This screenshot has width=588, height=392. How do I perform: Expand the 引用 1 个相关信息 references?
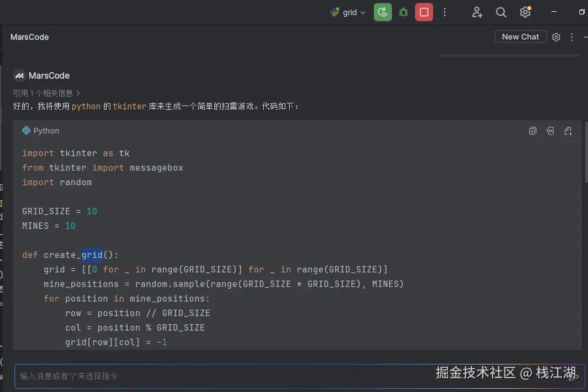tap(46, 93)
